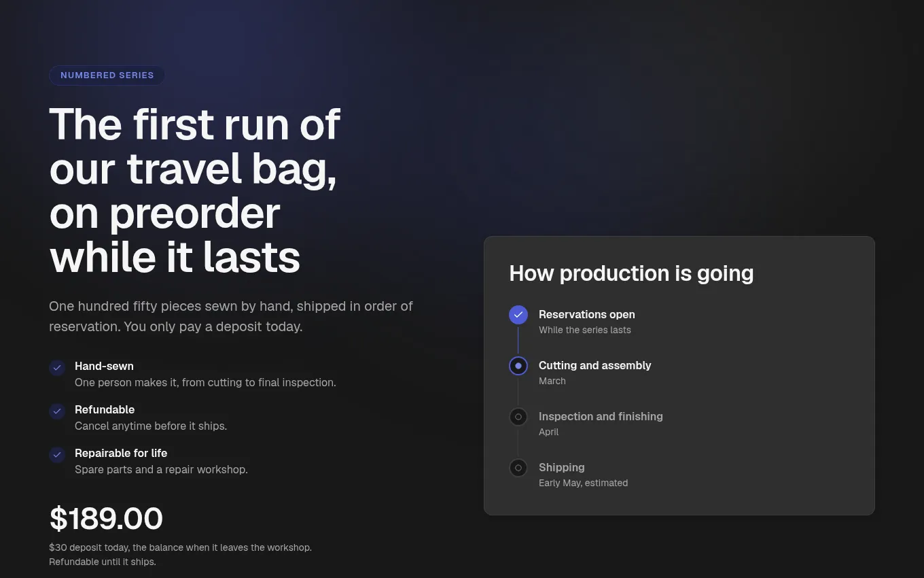Viewport: 924px width, 578px height.
Task: Select the Shipping step marker
Action: pyautogui.click(x=518, y=468)
